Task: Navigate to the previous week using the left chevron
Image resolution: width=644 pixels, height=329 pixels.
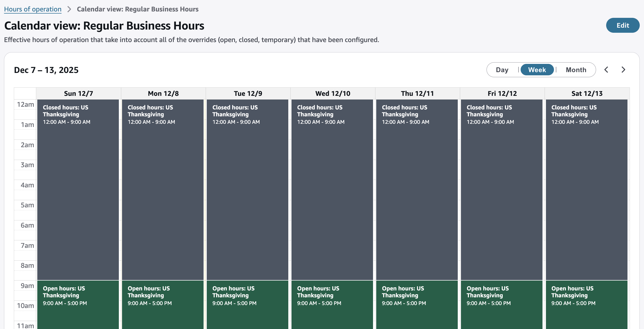Action: (x=606, y=69)
